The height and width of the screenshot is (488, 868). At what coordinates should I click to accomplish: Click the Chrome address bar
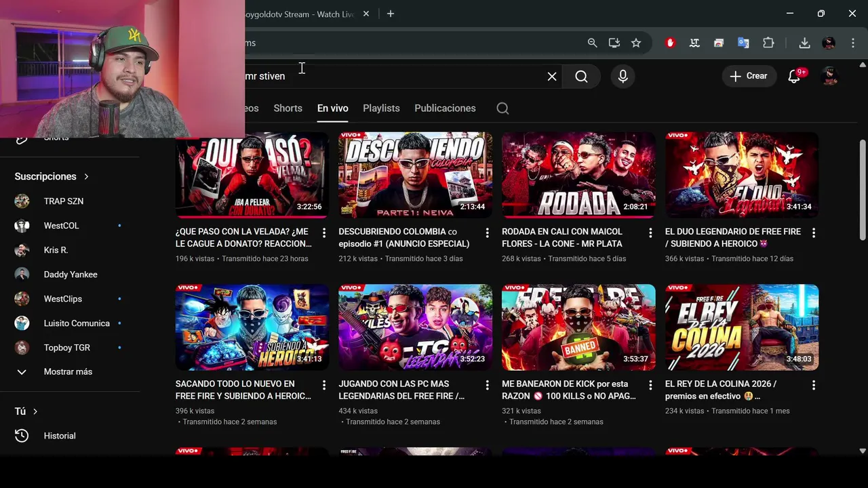pos(412,43)
